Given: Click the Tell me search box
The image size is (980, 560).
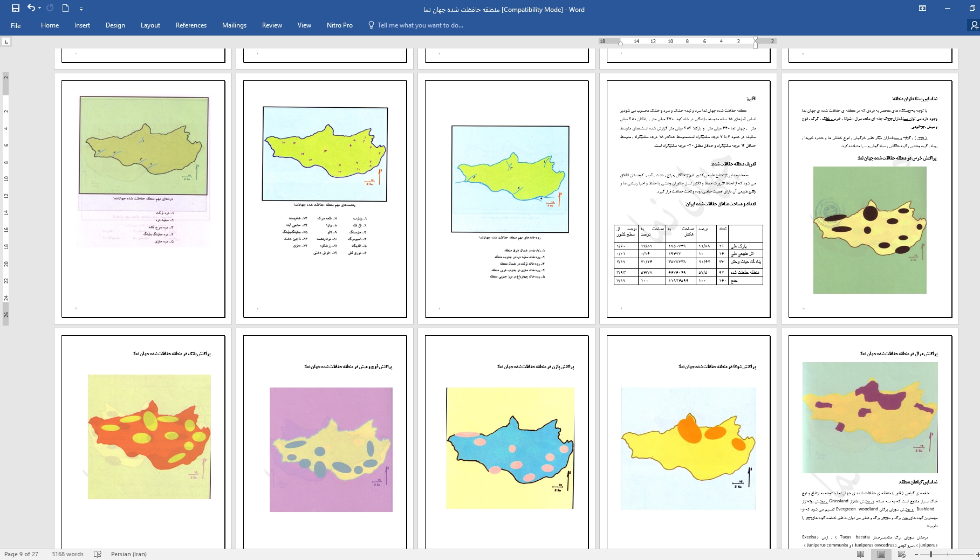Looking at the screenshot, I should [x=420, y=25].
